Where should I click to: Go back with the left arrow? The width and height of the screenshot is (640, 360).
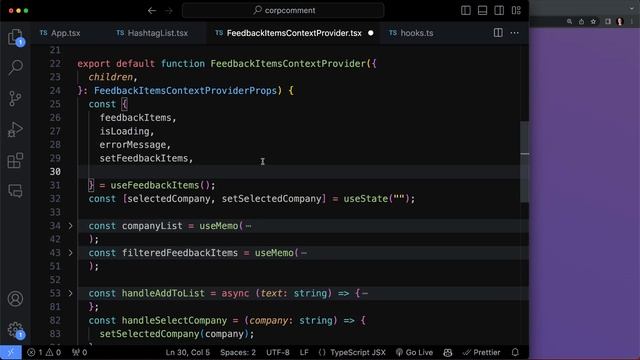pyautogui.click(x=152, y=10)
